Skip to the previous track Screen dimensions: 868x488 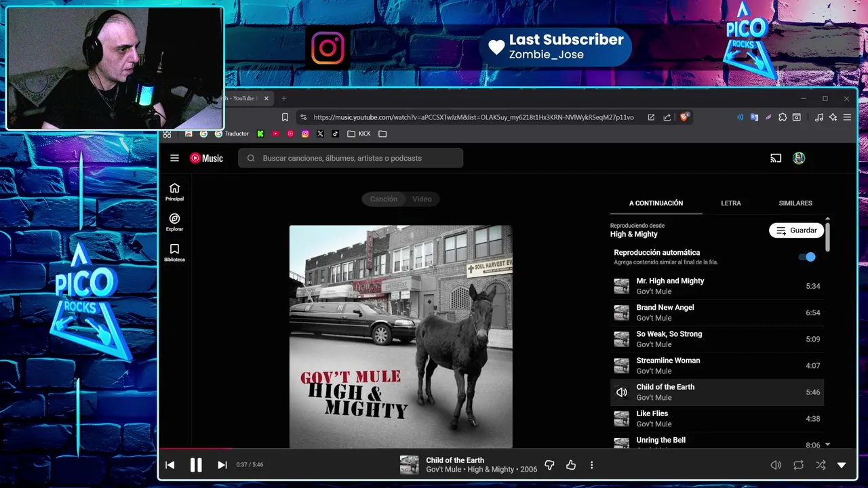(x=170, y=465)
